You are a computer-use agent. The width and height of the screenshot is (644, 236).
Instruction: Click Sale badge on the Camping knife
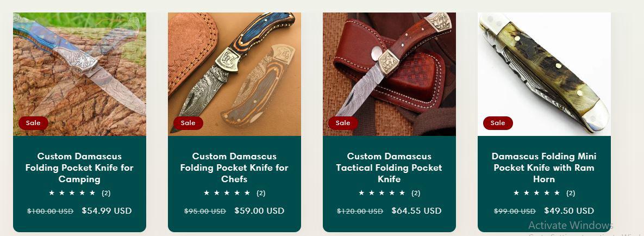tap(33, 123)
